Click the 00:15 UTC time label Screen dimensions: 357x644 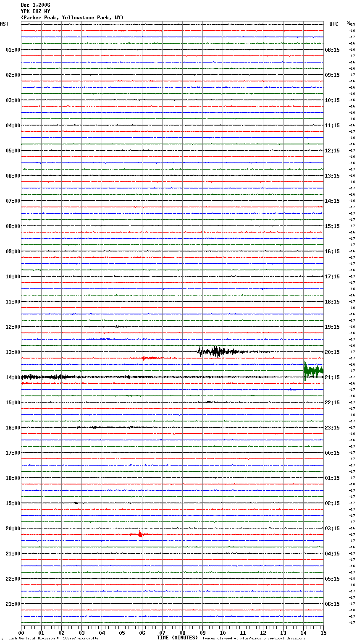[x=332, y=453]
